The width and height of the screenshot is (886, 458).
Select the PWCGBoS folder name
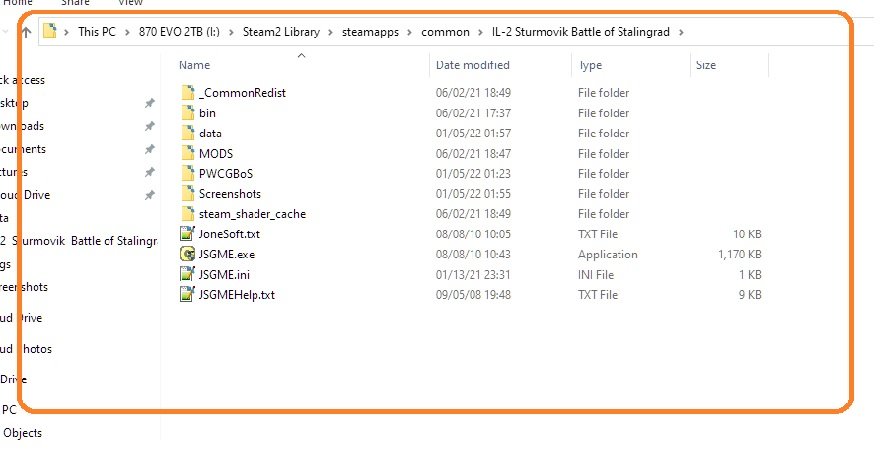[226, 173]
